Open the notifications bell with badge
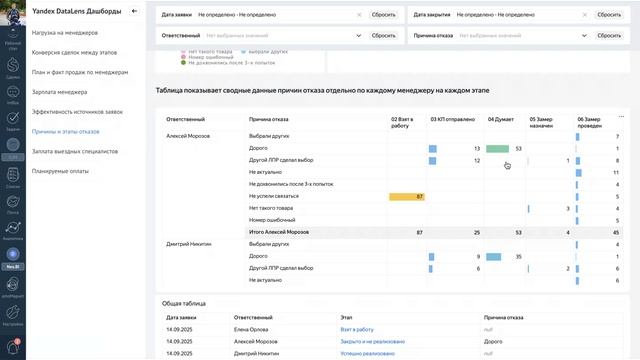Viewport: 640px width, 360px height. (x=13, y=347)
